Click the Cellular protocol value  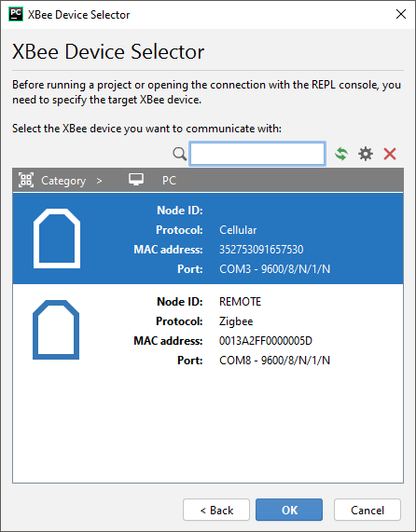point(238,230)
